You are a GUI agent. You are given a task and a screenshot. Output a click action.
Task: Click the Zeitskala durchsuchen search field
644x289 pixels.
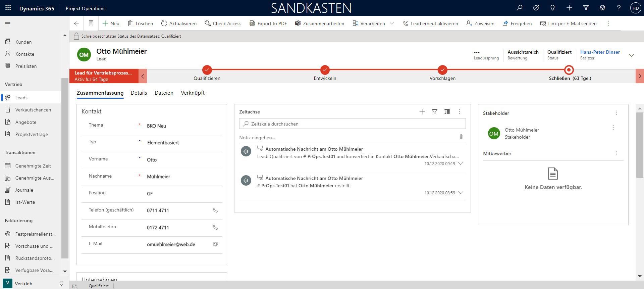point(353,124)
